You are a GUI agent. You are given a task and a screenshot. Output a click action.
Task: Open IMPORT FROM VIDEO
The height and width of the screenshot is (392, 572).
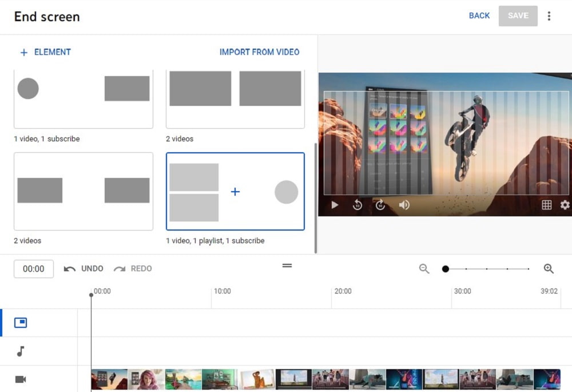259,52
